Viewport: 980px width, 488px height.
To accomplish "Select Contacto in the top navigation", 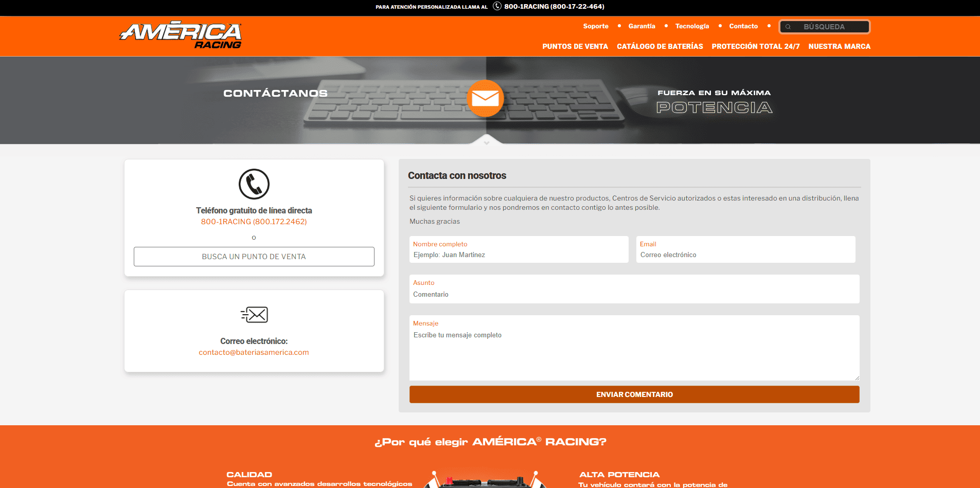I will tap(743, 26).
